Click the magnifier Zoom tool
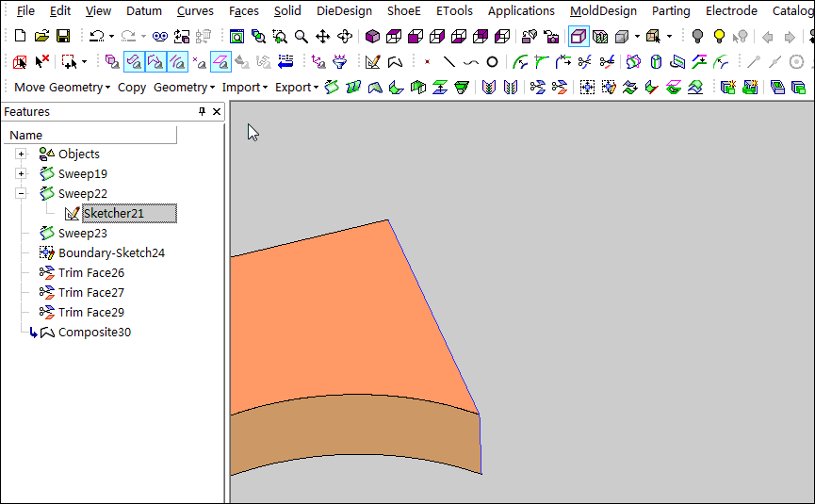 coord(302,37)
